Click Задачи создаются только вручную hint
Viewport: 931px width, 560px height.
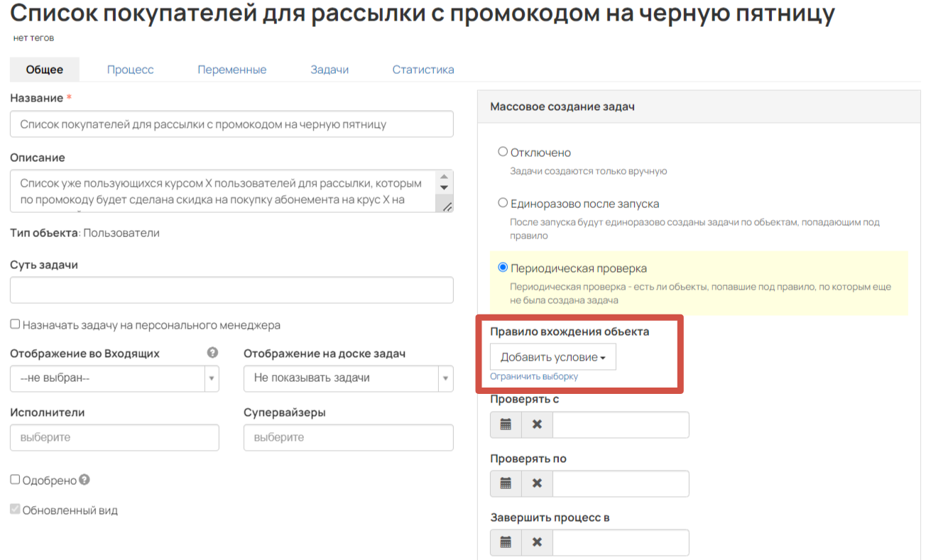pyautogui.click(x=589, y=171)
